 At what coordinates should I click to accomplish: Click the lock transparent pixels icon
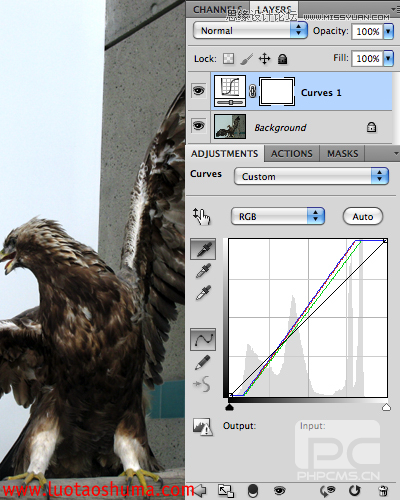pyautogui.click(x=228, y=59)
